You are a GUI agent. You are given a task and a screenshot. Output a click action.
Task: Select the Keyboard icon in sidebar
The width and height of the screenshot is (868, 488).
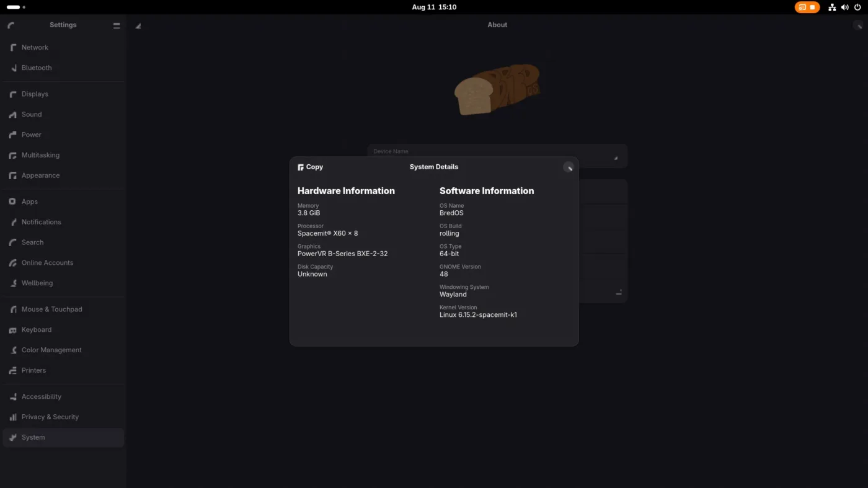click(x=12, y=331)
